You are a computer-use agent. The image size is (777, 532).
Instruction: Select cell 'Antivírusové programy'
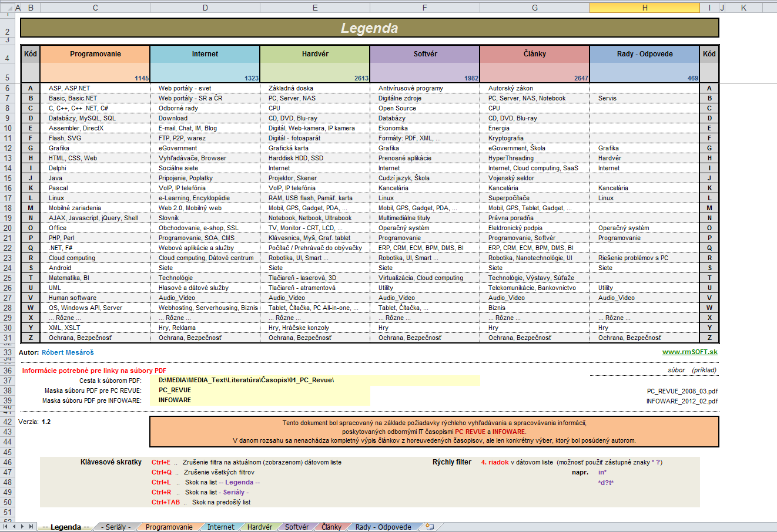coord(425,88)
